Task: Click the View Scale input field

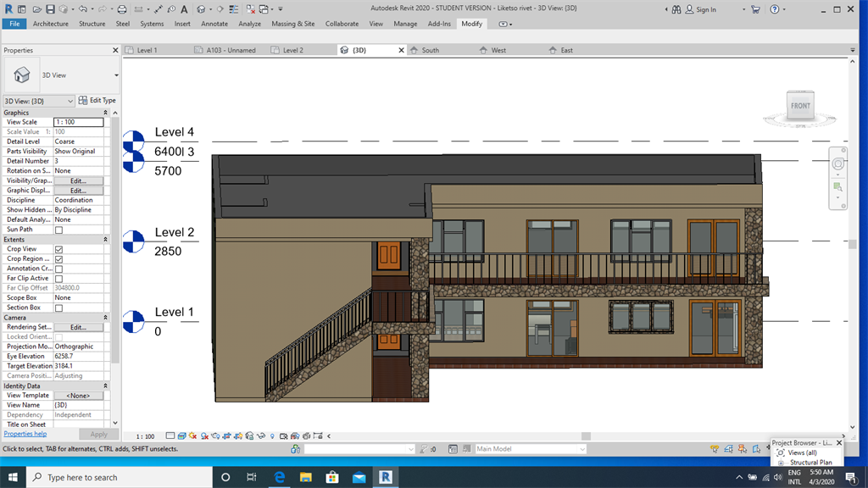Action: (x=78, y=122)
